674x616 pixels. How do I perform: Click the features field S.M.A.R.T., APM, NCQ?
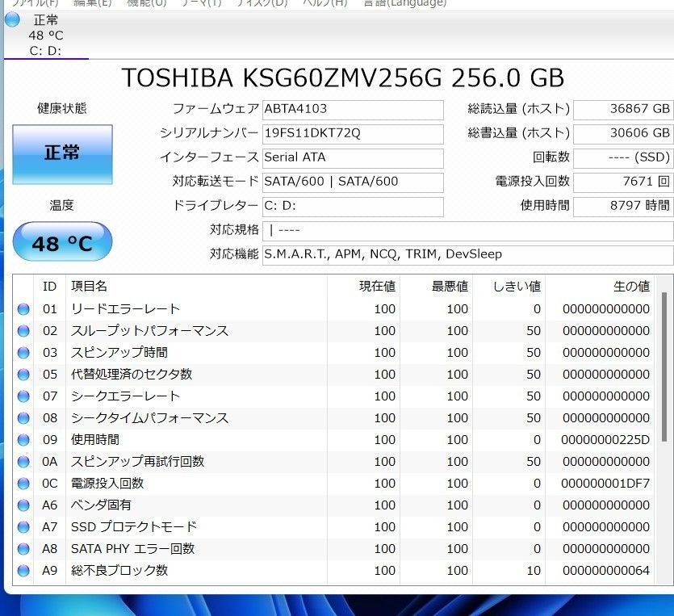point(468,255)
